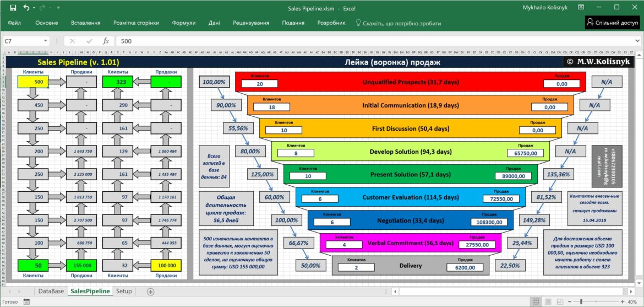Undo the last action

tap(26, 8)
